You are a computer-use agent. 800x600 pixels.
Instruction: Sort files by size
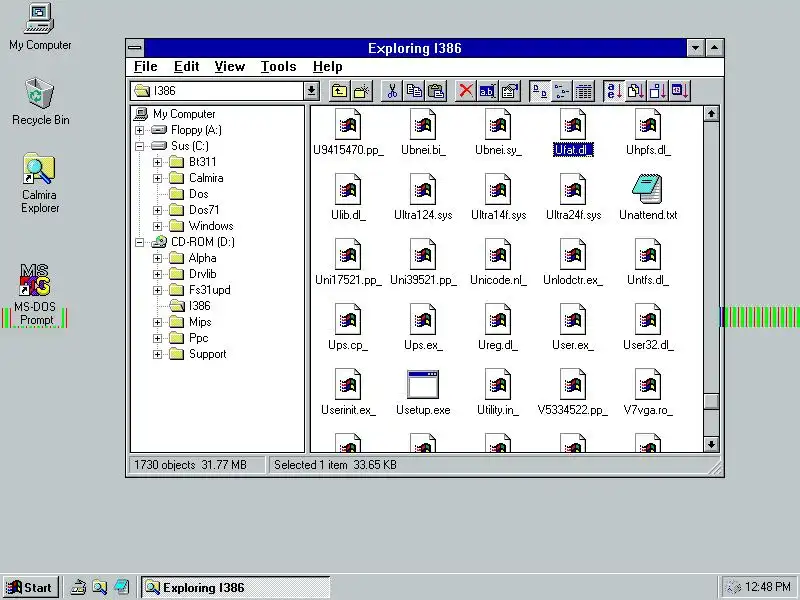(658, 91)
